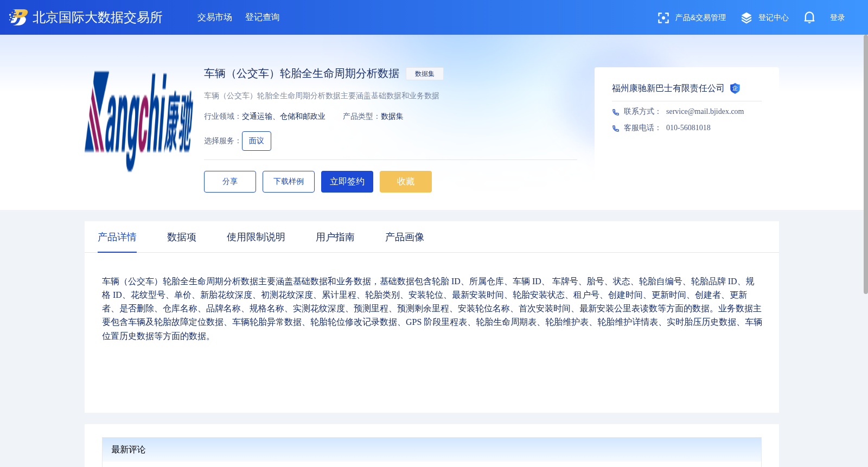The image size is (868, 467).
Task: Open notifications bell icon
Action: (809, 18)
